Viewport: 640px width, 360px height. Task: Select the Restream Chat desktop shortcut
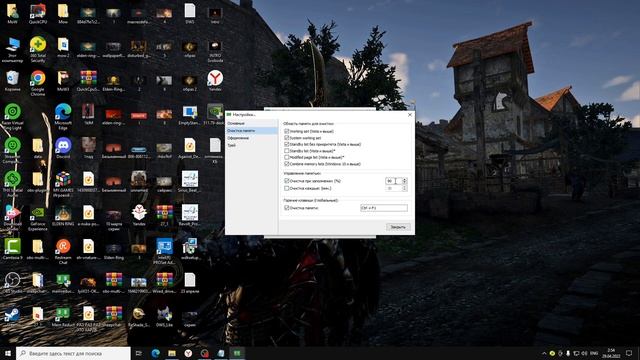pyautogui.click(x=63, y=251)
